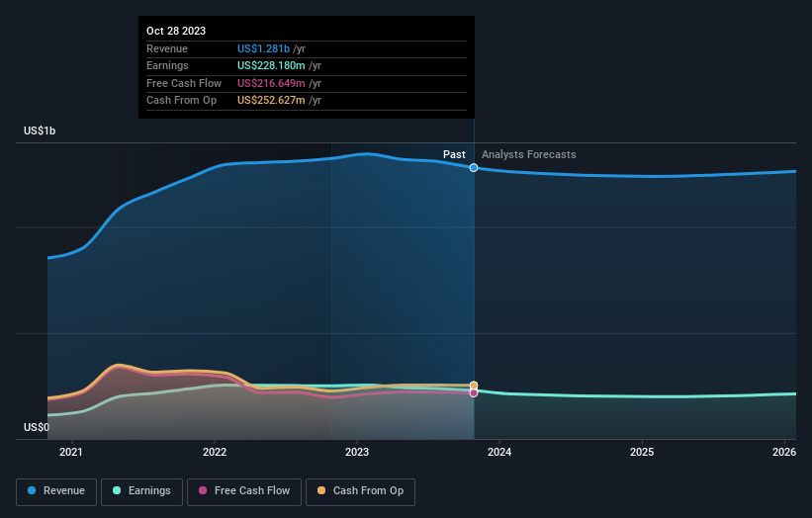Viewport: 812px width, 518px height.
Task: Click the 2024 x-axis label
Action: [499, 452]
